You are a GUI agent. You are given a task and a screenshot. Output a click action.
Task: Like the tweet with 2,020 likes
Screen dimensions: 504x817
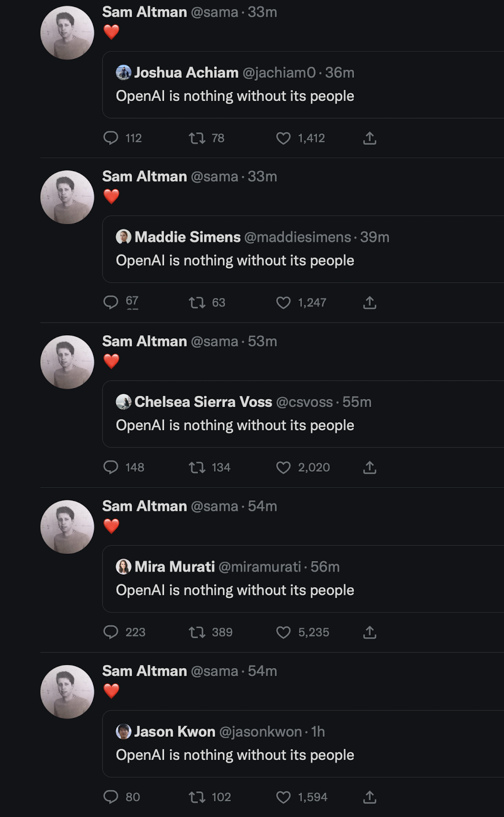[283, 467]
